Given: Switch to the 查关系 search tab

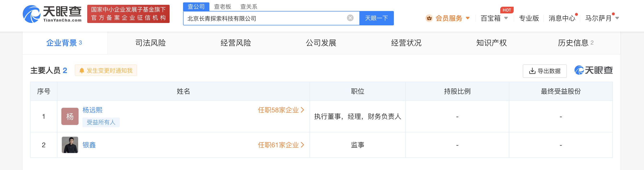Looking at the screenshot, I should (x=248, y=6).
